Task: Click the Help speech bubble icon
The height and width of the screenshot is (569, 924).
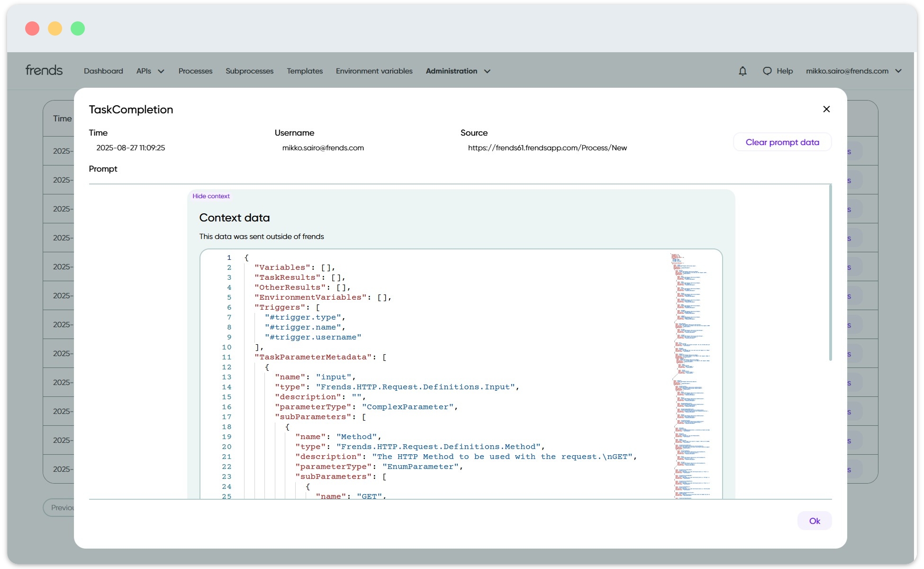Action: [767, 71]
